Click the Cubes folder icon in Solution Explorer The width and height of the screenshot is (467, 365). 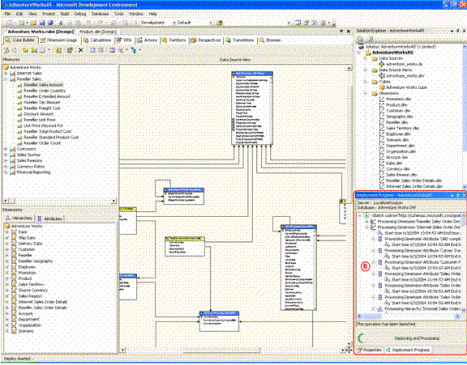click(x=375, y=82)
